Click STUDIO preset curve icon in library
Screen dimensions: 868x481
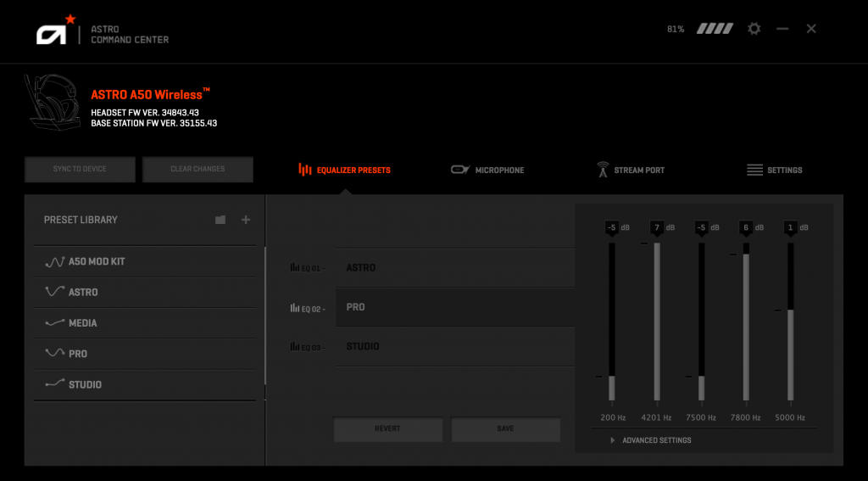[x=55, y=383]
